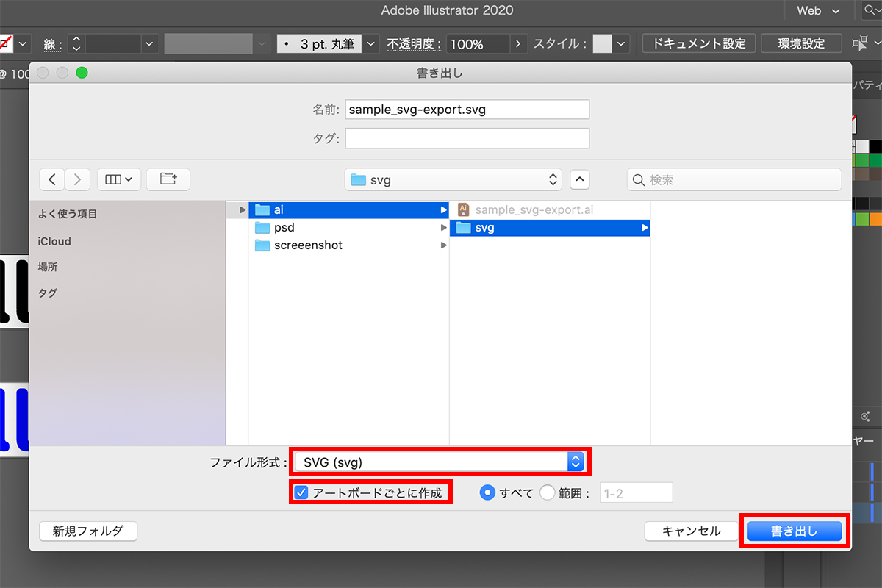Screen dimensions: 882x588
Task: Toggle the アートボードごとに作成 checkbox
Action: [x=301, y=492]
